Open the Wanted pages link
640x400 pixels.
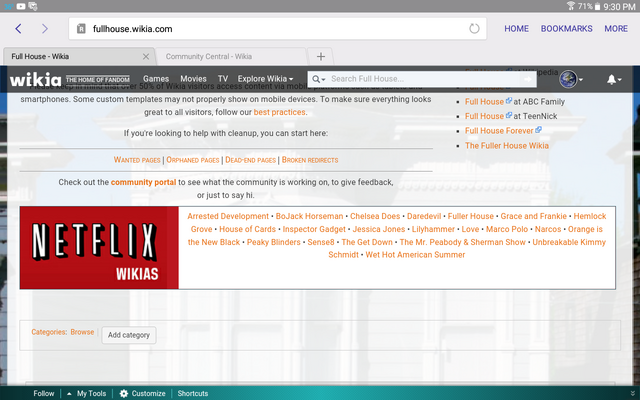click(137, 160)
